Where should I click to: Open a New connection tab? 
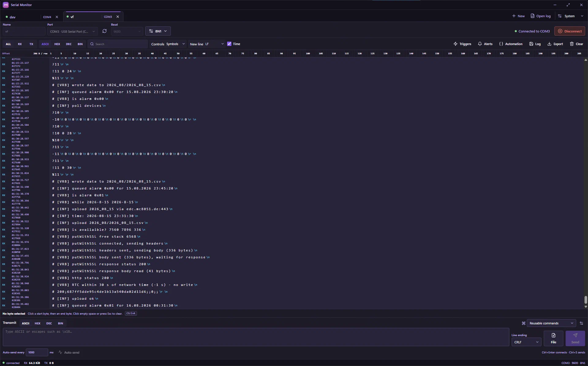coord(518,16)
